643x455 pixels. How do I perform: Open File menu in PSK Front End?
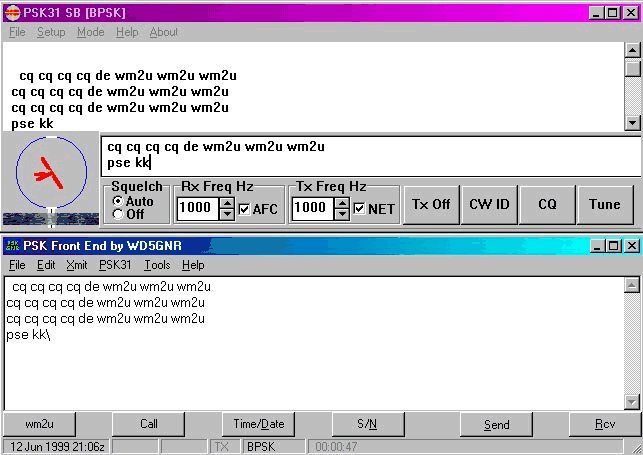coord(17,265)
